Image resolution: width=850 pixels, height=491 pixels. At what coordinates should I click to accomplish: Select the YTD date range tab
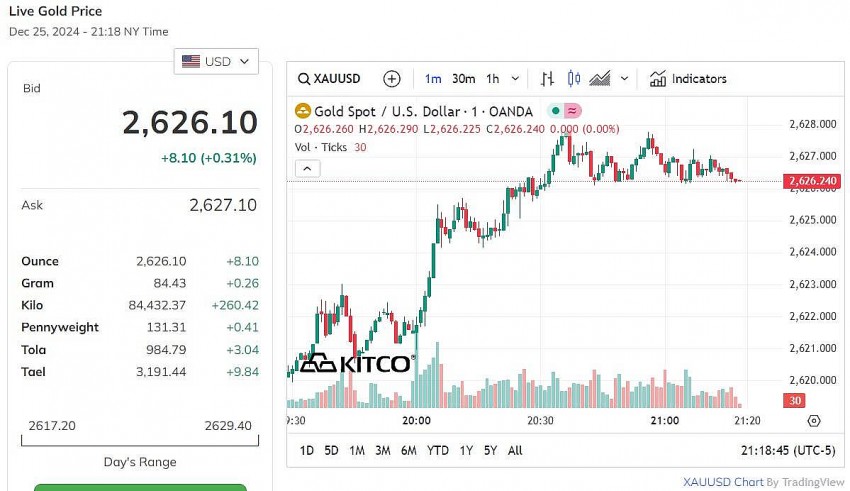[437, 451]
